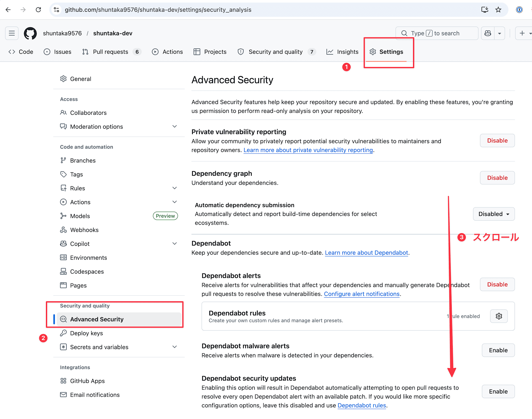The height and width of the screenshot is (419, 532).
Task: Click the 'Type / to search' field
Action: pyautogui.click(x=437, y=33)
